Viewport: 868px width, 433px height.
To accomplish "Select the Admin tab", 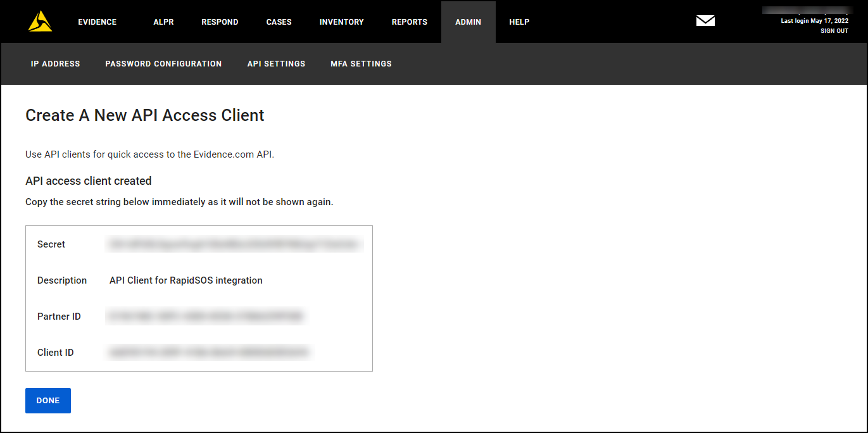I will pos(468,22).
